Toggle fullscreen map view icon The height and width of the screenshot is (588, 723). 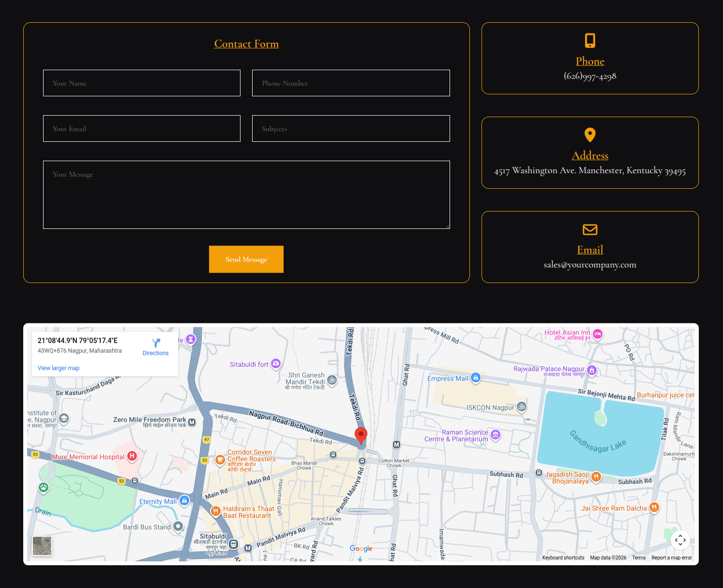(x=680, y=540)
